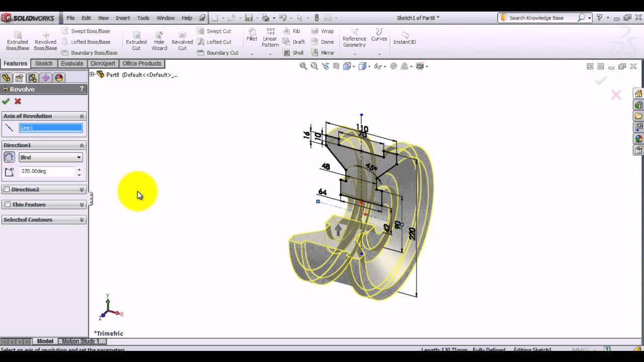
Task: Open the File menu
Action: (70, 18)
